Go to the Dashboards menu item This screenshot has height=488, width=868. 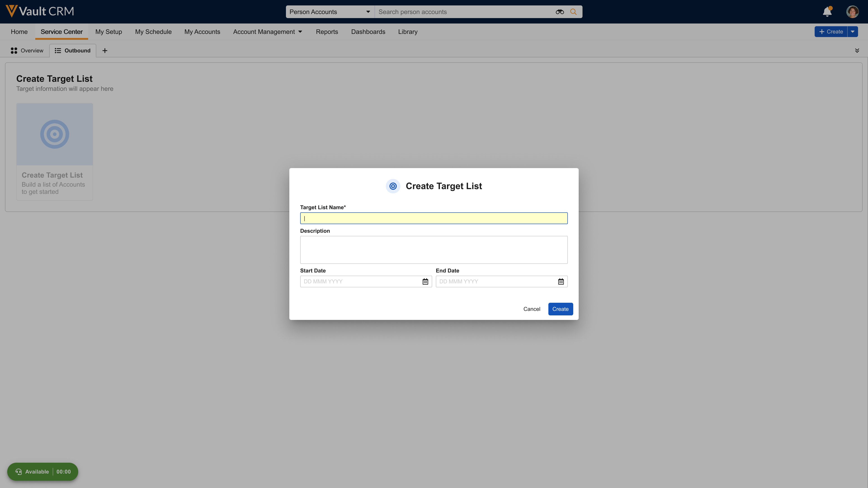tap(368, 32)
